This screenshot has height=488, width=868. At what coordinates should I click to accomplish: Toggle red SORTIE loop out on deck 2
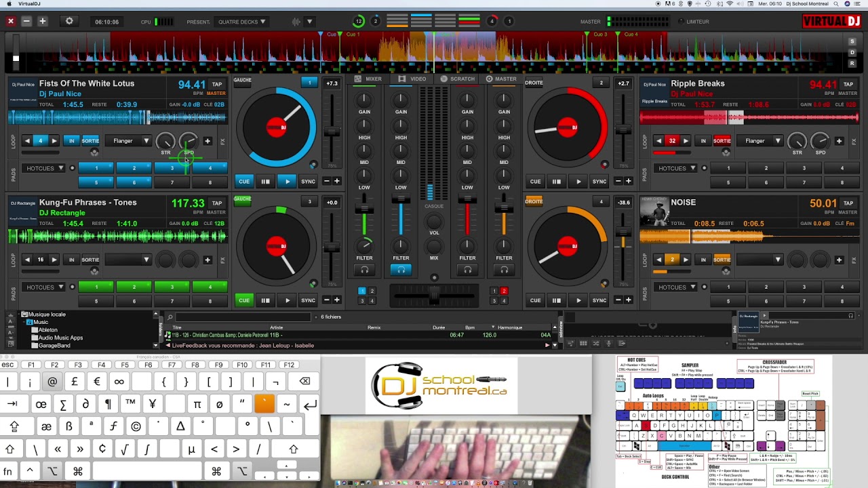coord(722,141)
